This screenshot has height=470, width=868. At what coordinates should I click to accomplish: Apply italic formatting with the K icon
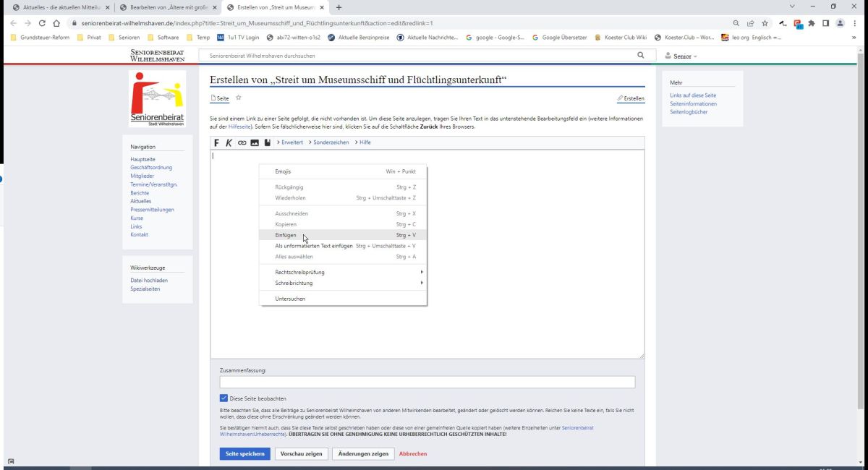(x=229, y=142)
